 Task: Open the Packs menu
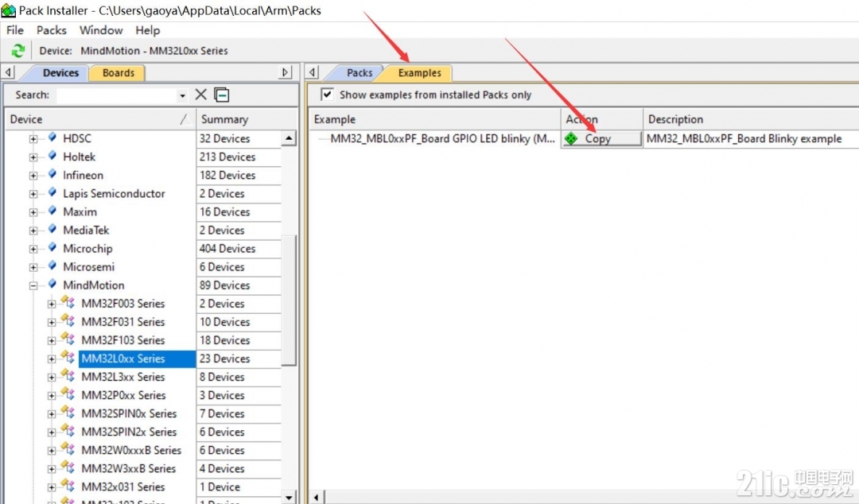click(x=52, y=30)
